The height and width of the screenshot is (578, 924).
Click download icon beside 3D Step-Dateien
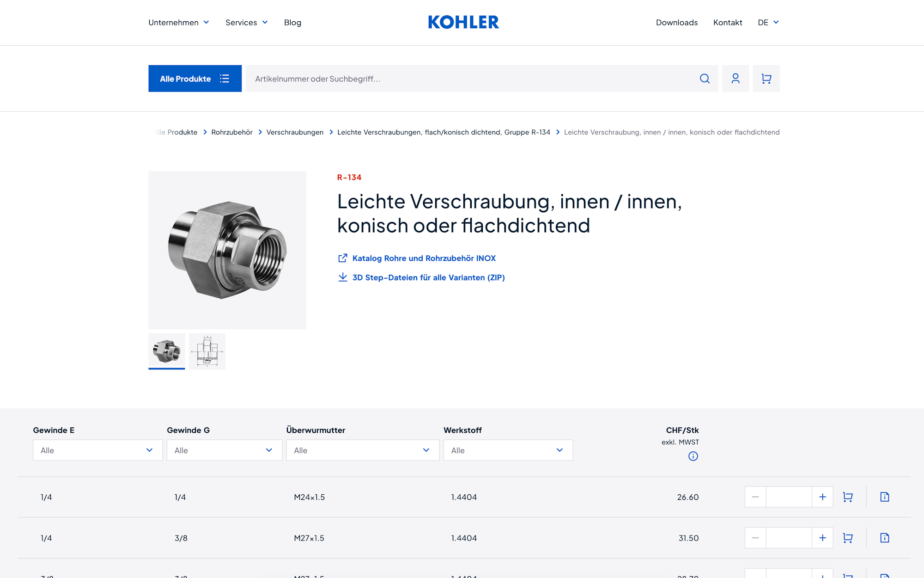(x=343, y=277)
